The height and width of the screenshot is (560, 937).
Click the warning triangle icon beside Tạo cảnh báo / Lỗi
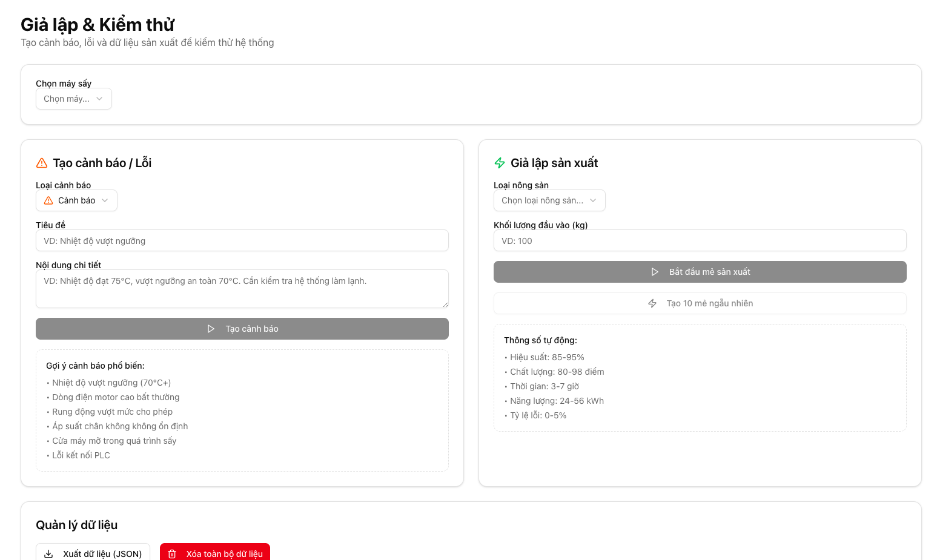[x=42, y=163]
